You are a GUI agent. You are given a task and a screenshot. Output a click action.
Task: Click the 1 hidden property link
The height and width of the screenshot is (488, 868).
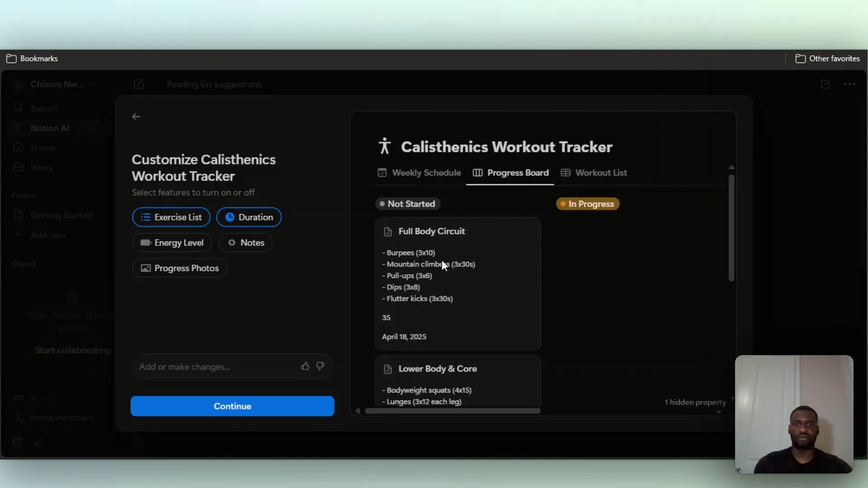pos(695,402)
